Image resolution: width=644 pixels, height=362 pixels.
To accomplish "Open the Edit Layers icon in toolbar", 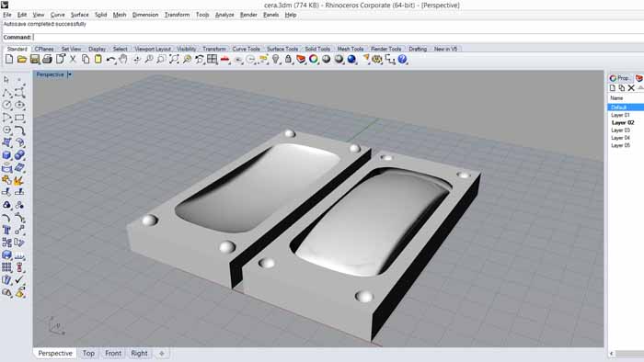I will click(301, 60).
